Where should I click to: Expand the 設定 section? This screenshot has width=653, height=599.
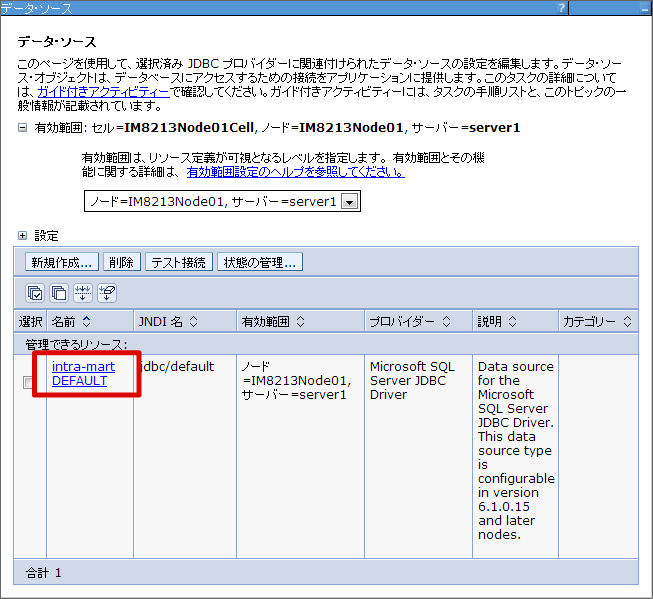click(24, 236)
